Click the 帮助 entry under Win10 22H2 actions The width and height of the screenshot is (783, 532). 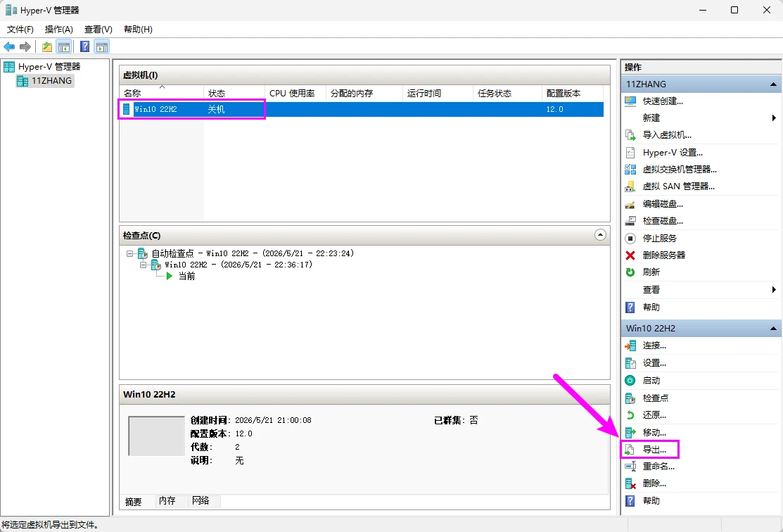[651, 500]
